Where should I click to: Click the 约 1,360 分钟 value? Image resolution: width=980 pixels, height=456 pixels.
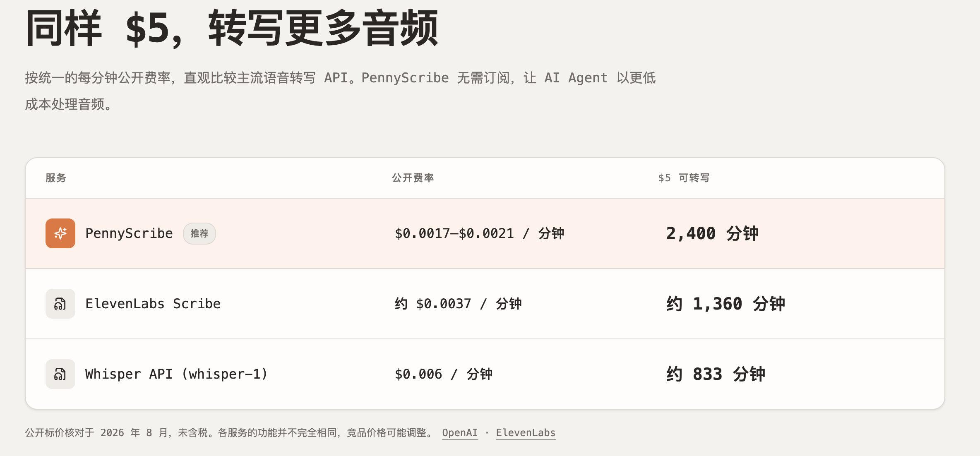725,304
